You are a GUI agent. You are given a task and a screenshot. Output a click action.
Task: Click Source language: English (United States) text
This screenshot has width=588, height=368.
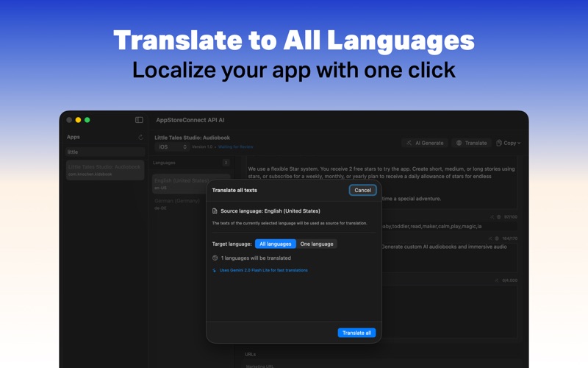[270, 211]
